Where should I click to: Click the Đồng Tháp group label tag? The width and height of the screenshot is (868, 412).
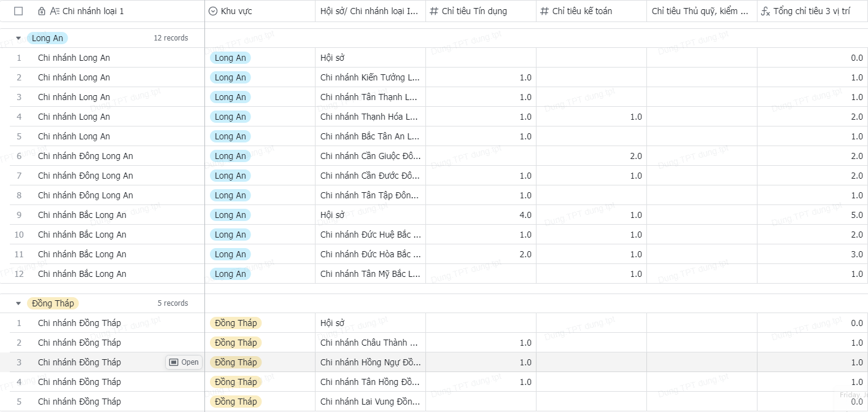point(53,303)
